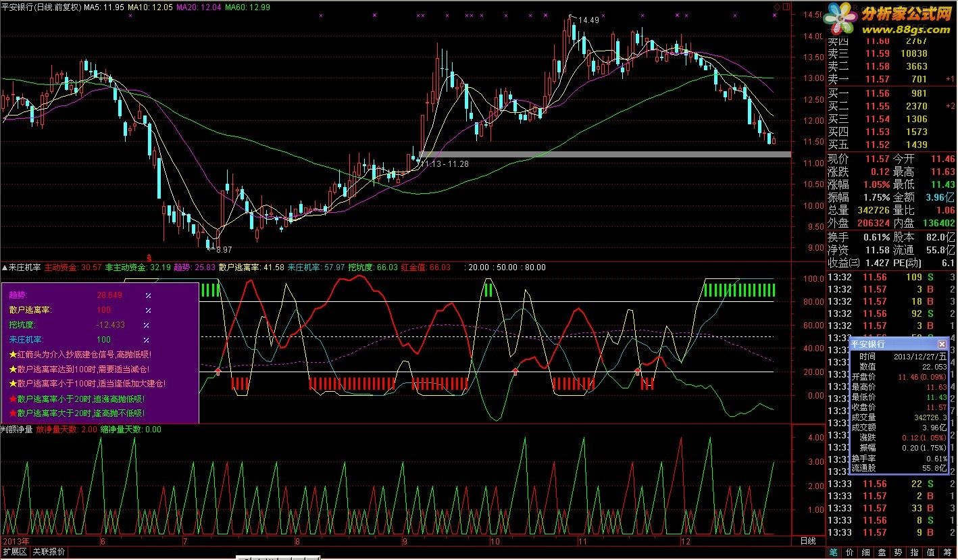This screenshot has width=958, height=560.
Task: Open the 扩展区 tab
Action: pos(14,552)
